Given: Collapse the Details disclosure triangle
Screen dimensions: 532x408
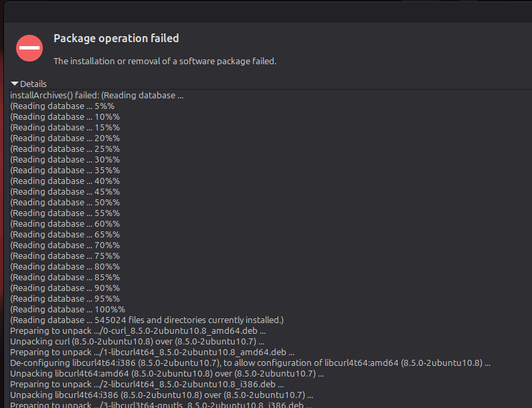Looking at the screenshot, I should pyautogui.click(x=15, y=84).
